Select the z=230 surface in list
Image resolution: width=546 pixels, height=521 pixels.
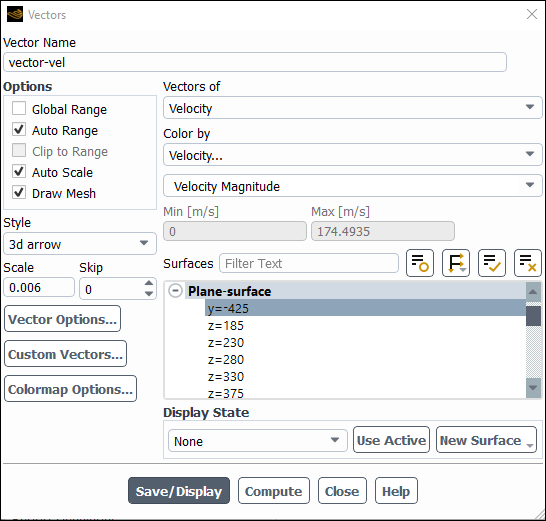coord(226,343)
